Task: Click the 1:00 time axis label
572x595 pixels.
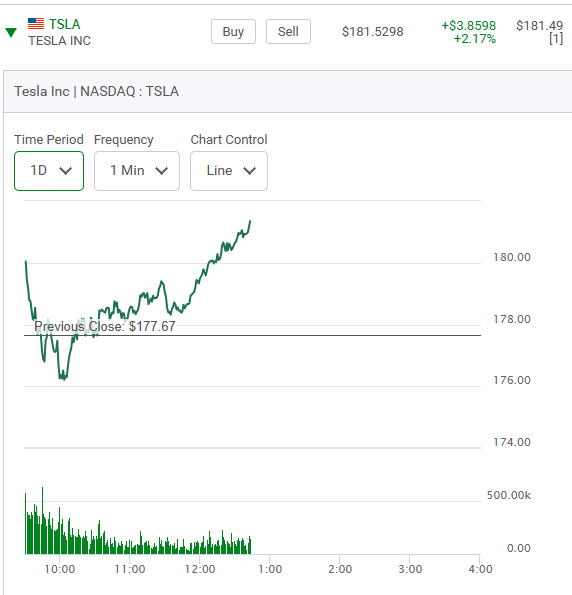Action: pos(270,569)
